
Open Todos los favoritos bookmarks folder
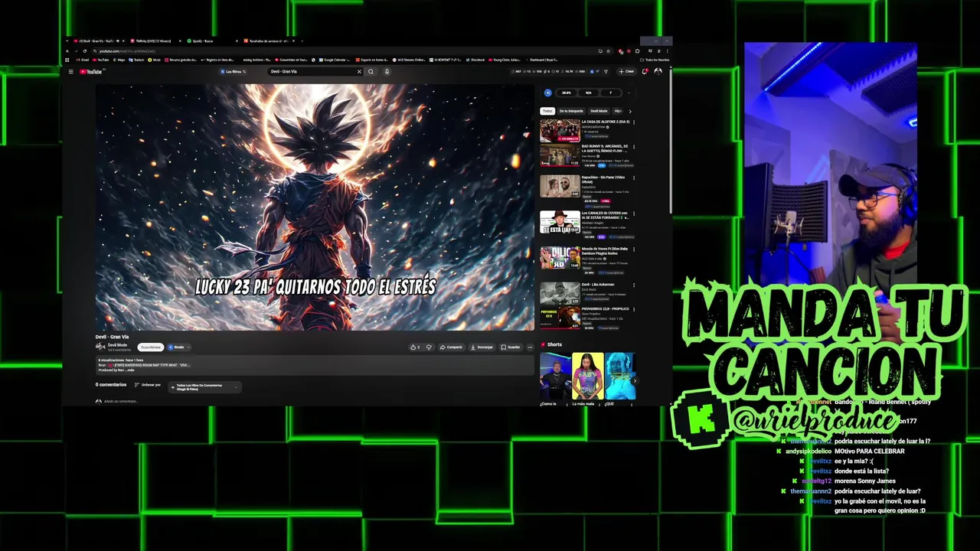point(655,60)
